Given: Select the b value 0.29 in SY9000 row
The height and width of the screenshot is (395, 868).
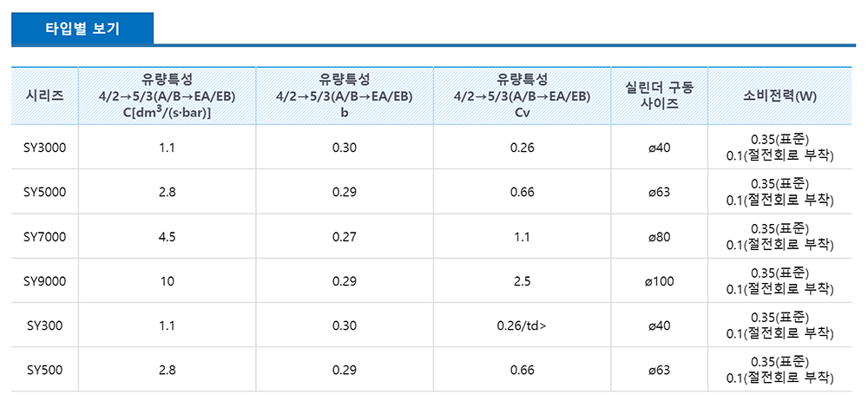Looking at the screenshot, I should [345, 281].
